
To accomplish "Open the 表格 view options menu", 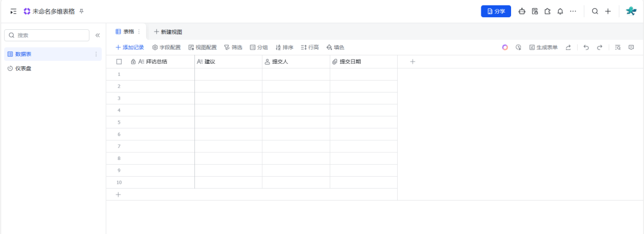I will pos(139,32).
